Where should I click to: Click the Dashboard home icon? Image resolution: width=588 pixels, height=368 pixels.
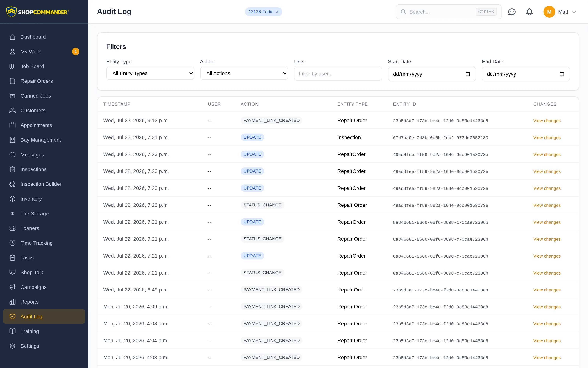pos(12,37)
